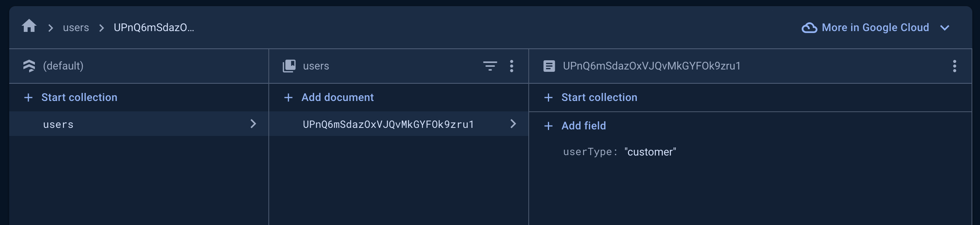Viewport: 980px width, 225px height.
Task: Open the document three-dot options menu
Action: coord(954,66)
